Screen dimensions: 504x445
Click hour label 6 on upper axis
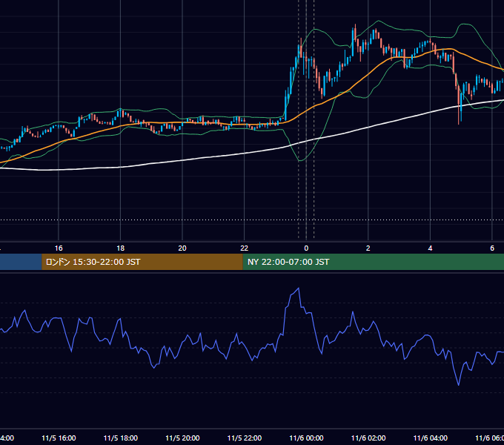[492, 248]
